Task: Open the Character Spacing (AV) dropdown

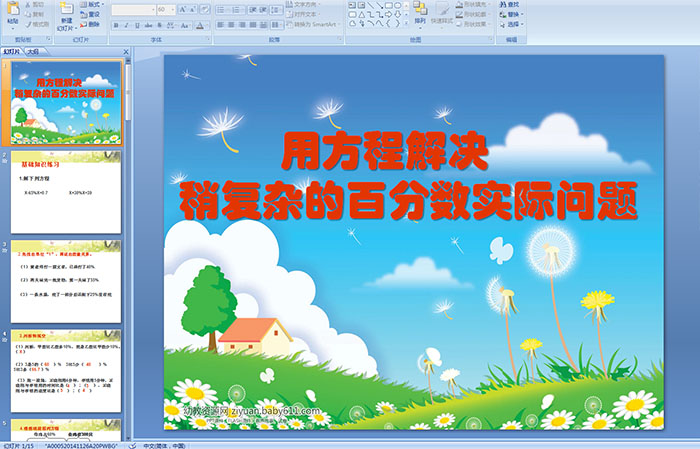Action: click(x=171, y=25)
